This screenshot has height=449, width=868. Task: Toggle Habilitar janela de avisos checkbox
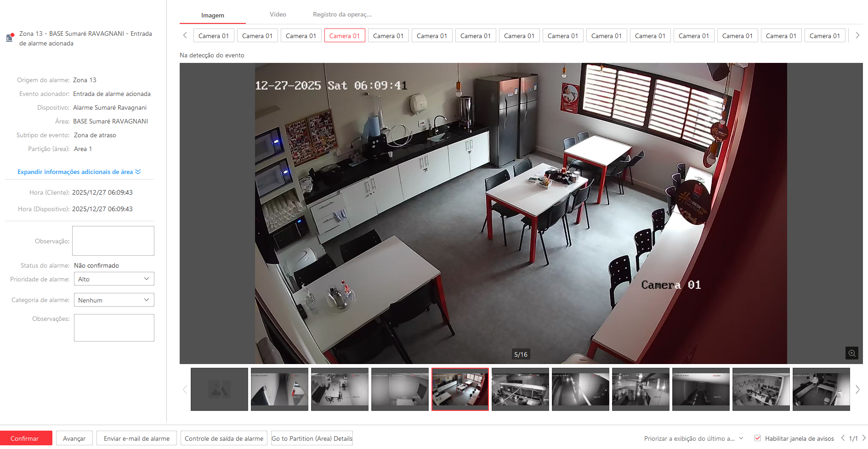pyautogui.click(x=758, y=438)
